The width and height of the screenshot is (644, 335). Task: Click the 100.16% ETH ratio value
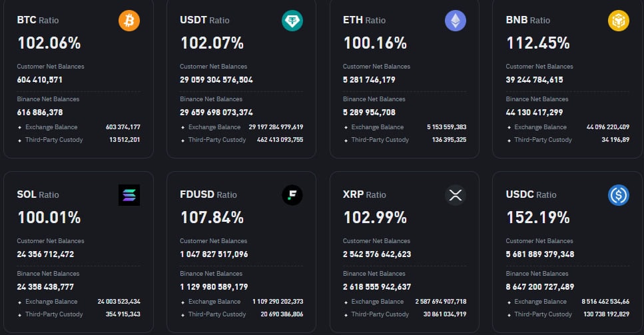(x=375, y=43)
